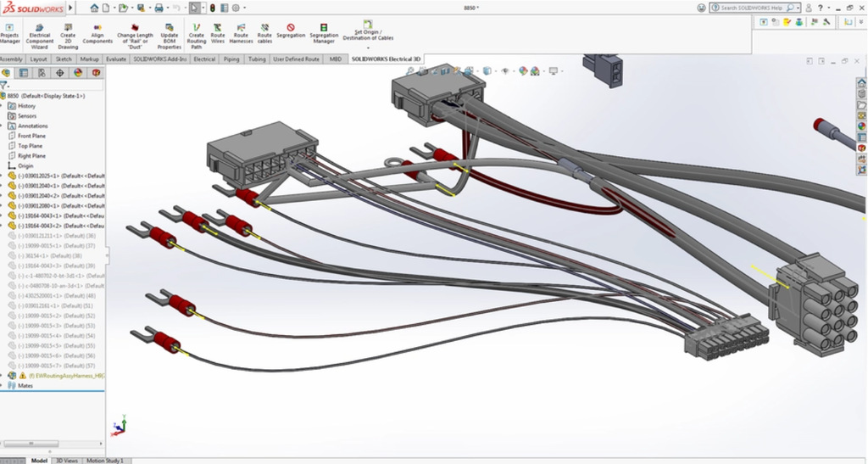Expand the Annotations tree node

click(x=3, y=126)
